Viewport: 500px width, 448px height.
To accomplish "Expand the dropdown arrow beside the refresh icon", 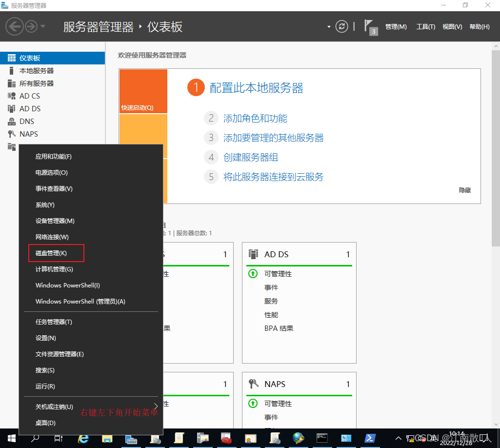I will click(329, 26).
